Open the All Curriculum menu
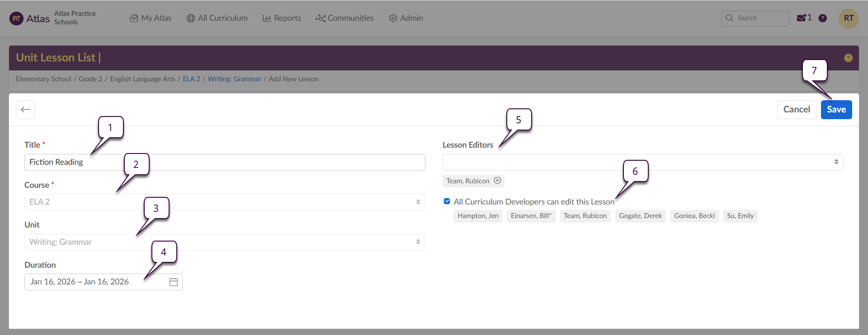Image resolution: width=868 pixels, height=335 pixels. (x=217, y=18)
